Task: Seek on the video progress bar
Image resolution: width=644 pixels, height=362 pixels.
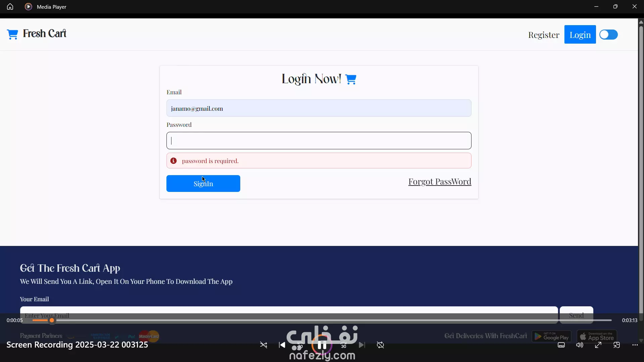Action: pyautogui.click(x=322, y=320)
